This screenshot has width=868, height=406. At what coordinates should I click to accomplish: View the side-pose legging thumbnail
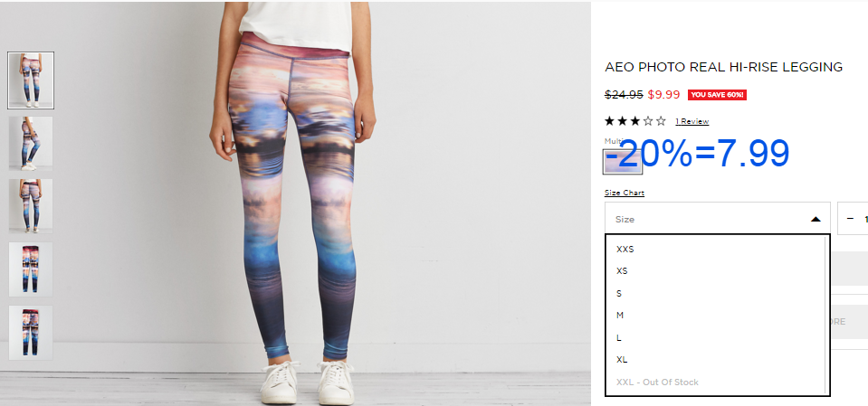click(31, 143)
